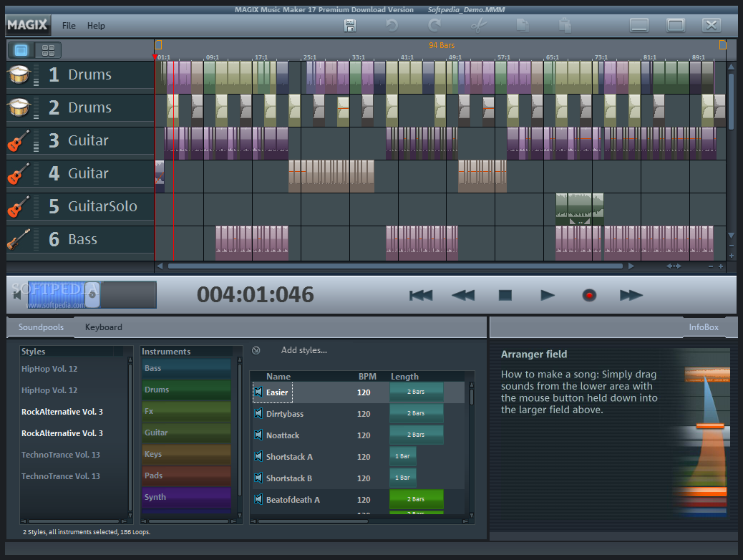The height and width of the screenshot is (560, 743).
Task: Toggle the Keys instrument filter
Action: (186, 454)
